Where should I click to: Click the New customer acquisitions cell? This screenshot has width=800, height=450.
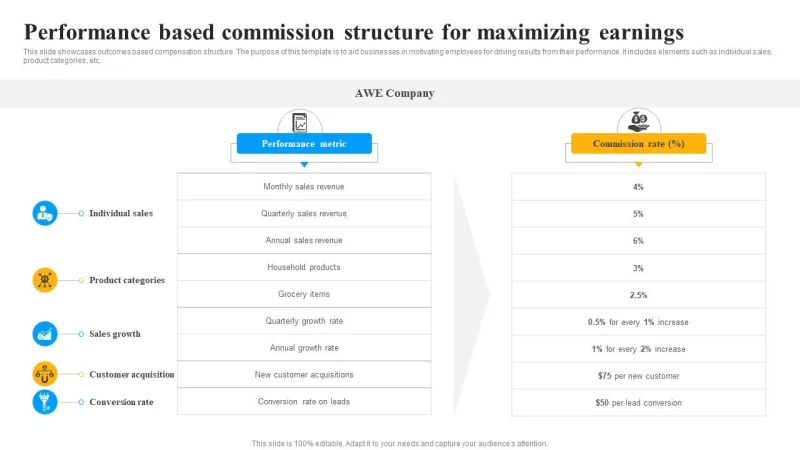[304, 375]
